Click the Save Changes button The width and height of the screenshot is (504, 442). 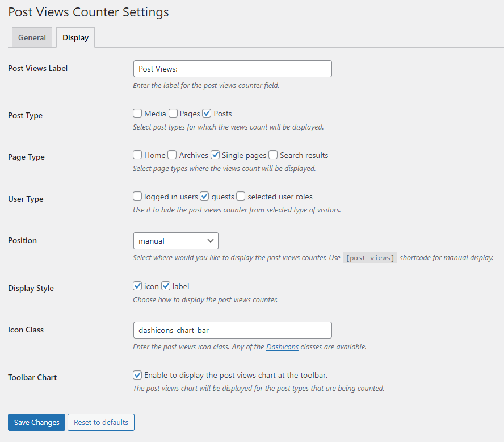point(36,422)
